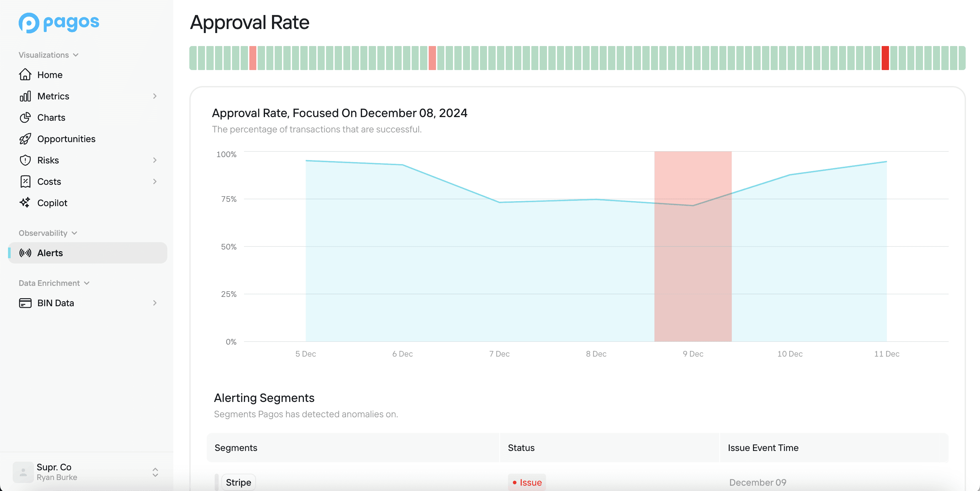Image resolution: width=980 pixels, height=491 pixels.
Task: Open Copilot using its sparkle icon
Action: coord(25,202)
